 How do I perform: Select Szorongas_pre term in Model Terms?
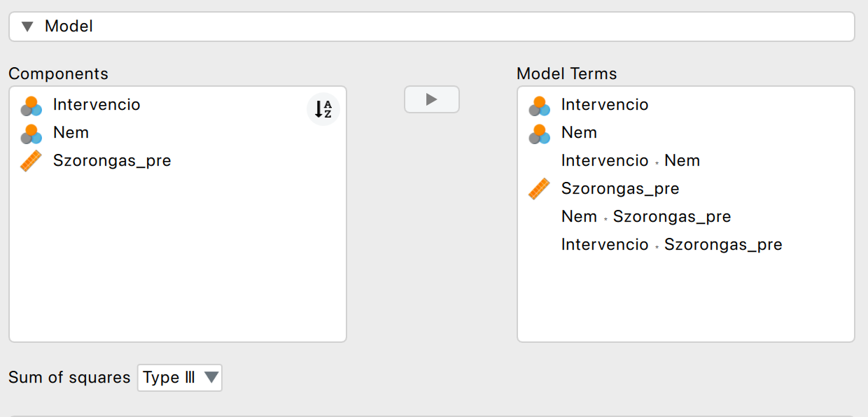620,189
